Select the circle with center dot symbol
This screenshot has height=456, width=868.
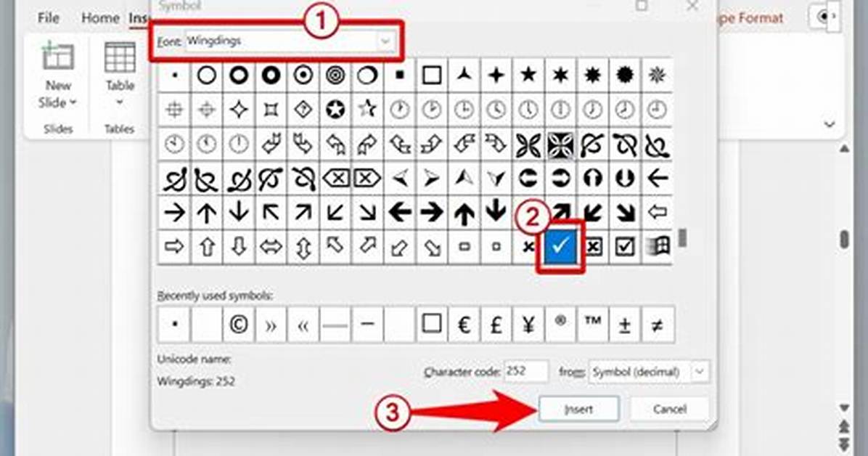click(303, 75)
